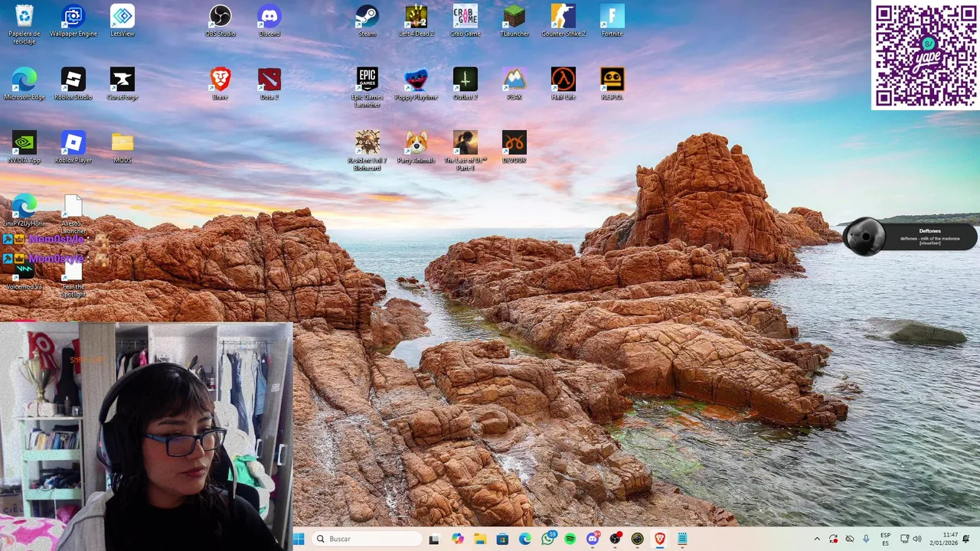The height and width of the screenshot is (551, 980).
Task: Switch to Brave in the taskbar
Action: [659, 539]
